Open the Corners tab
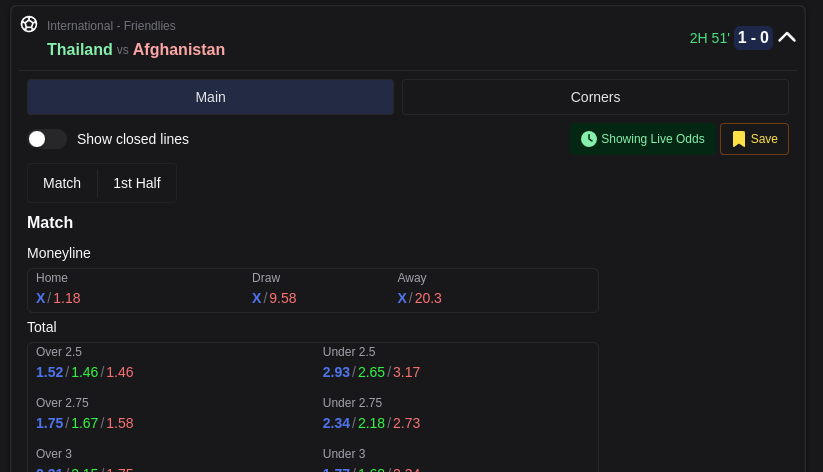The width and height of the screenshot is (823, 472). pos(595,97)
